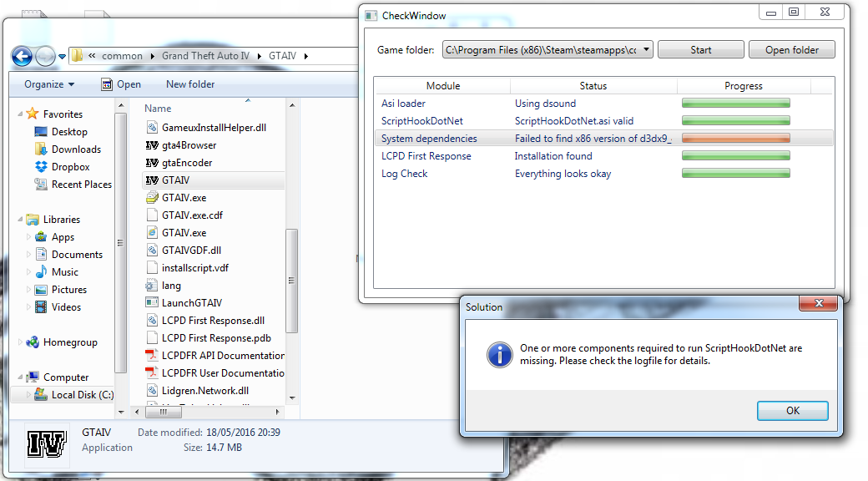The image size is (868, 481).
Task: Click Start button in CheckWindow
Action: pos(701,50)
